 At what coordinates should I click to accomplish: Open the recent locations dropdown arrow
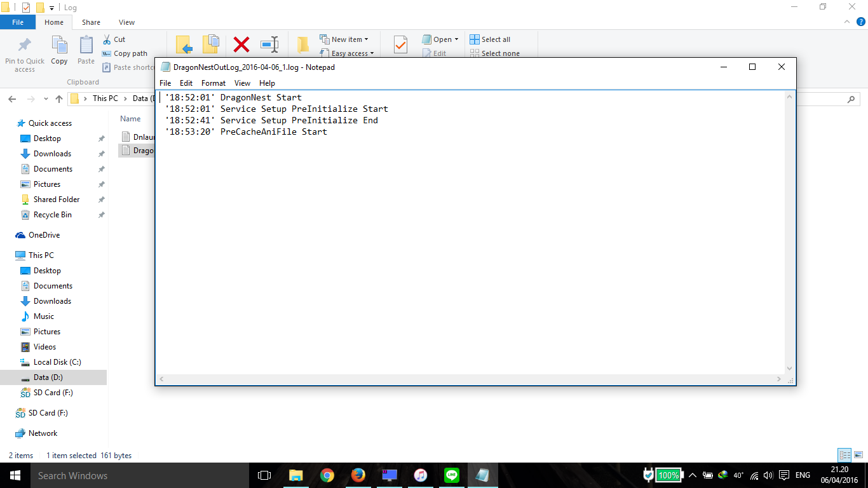coord(46,99)
